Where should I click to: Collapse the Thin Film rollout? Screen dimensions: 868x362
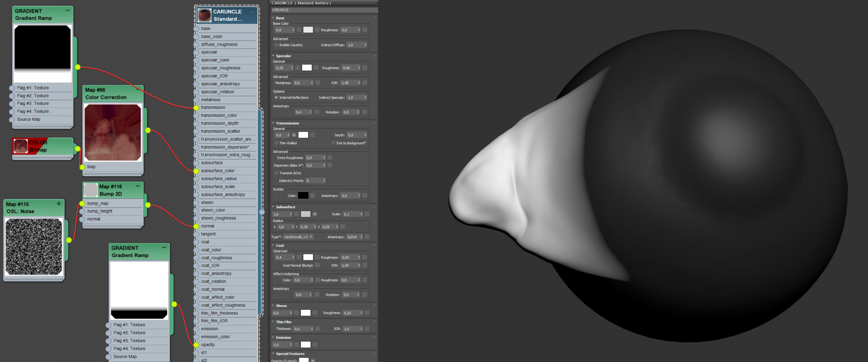273,322
